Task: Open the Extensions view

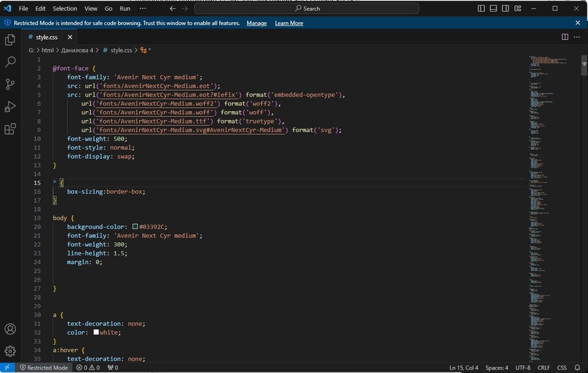Action: [10, 129]
